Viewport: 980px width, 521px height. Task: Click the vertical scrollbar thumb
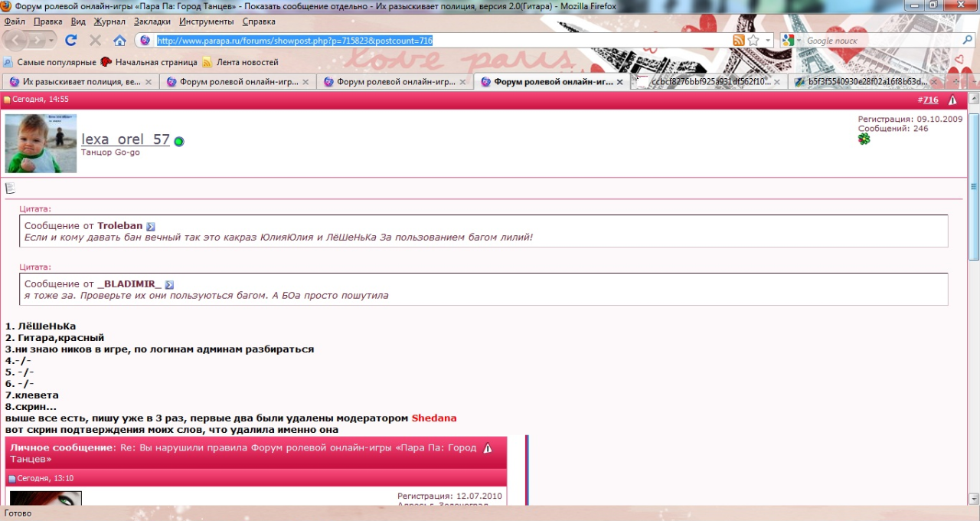pyautogui.click(x=974, y=187)
